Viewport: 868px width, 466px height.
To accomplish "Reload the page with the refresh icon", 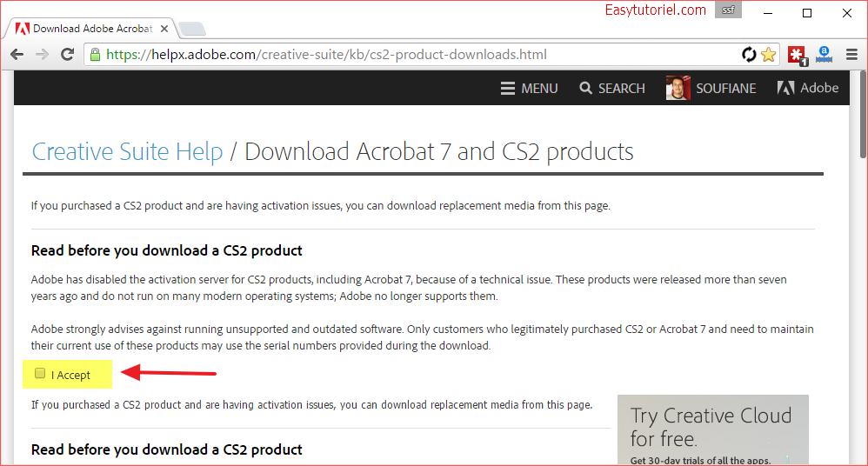I will click(x=68, y=54).
